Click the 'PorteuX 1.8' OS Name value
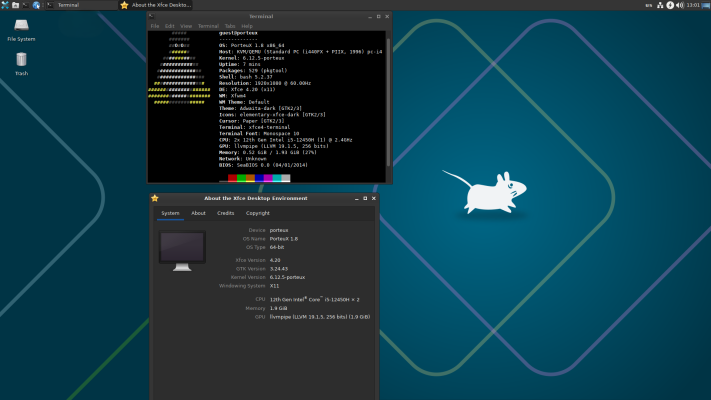 [284, 239]
